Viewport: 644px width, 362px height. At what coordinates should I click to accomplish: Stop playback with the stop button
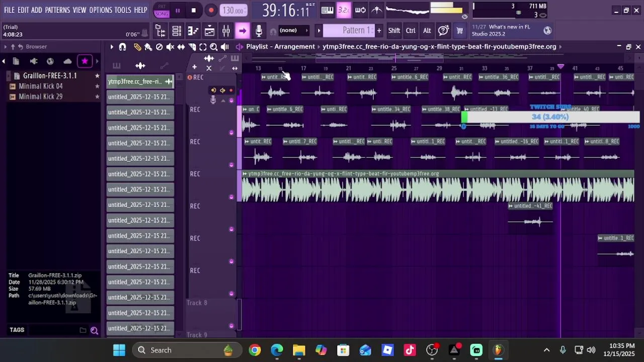pos(194,10)
